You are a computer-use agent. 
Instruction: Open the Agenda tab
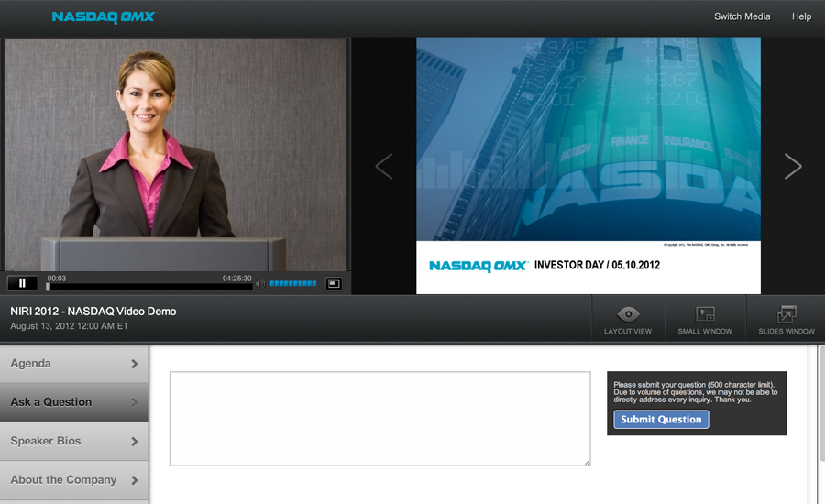(74, 364)
